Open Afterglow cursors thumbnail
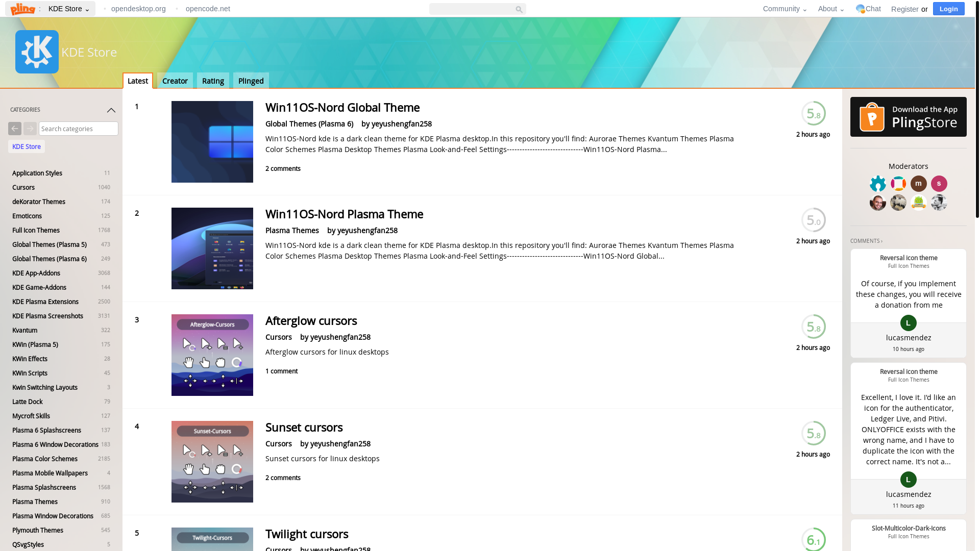The height and width of the screenshot is (551, 980). click(x=212, y=355)
